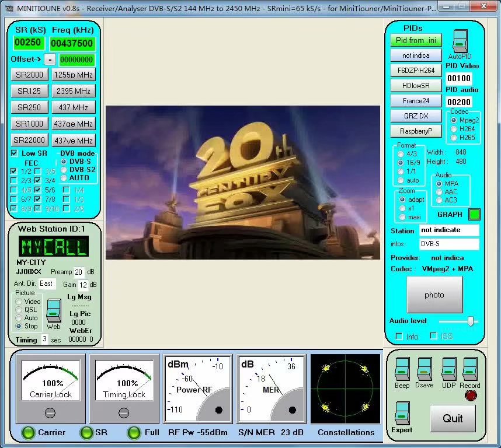Select AC3 audio option
The width and height of the screenshot is (501, 448).
pos(439,200)
